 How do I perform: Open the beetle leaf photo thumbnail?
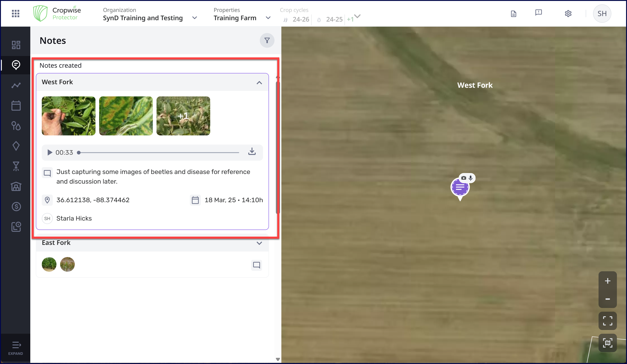click(x=68, y=116)
